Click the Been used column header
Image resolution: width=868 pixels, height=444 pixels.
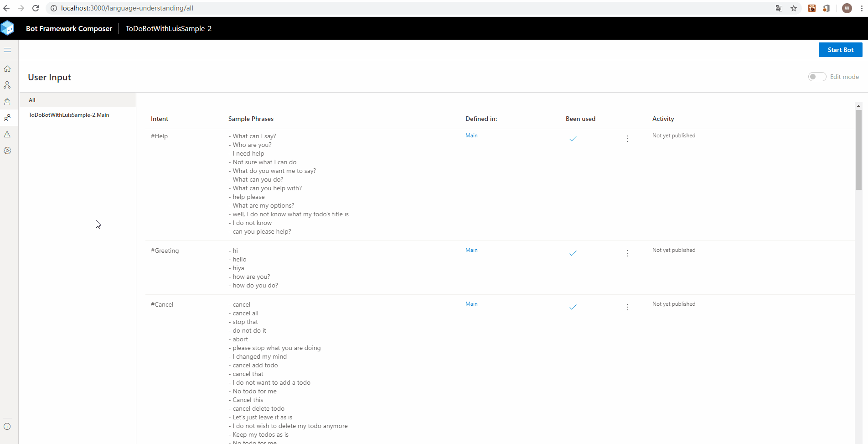(x=580, y=119)
